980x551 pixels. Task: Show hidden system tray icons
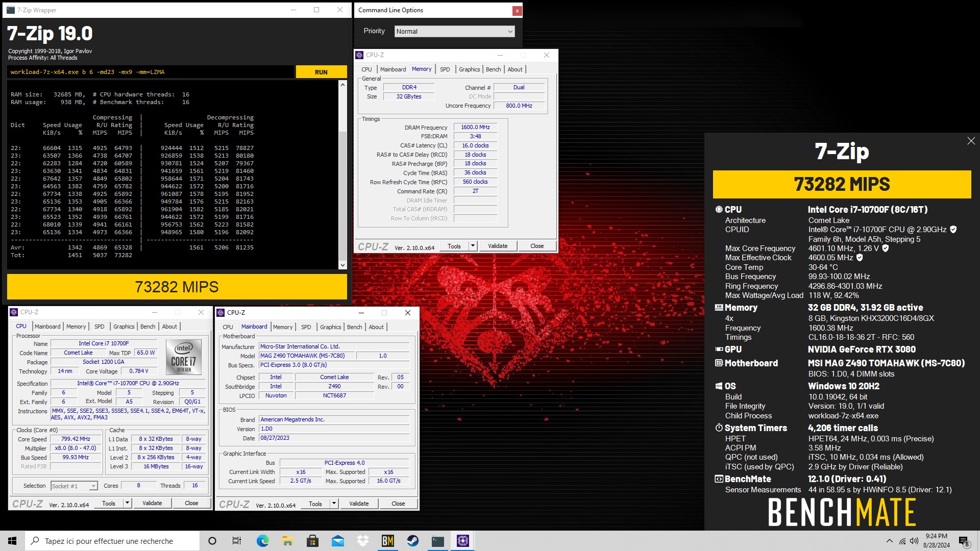890,541
